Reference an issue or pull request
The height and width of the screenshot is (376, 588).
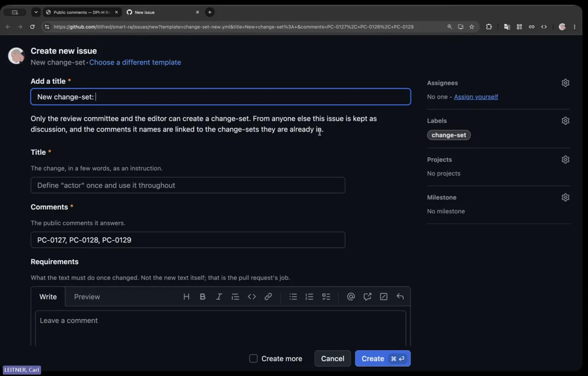(x=367, y=296)
